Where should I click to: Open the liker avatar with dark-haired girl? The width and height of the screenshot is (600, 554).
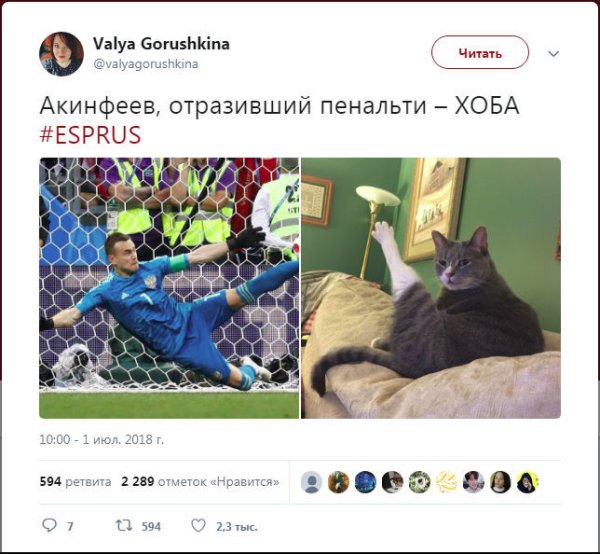click(x=501, y=482)
